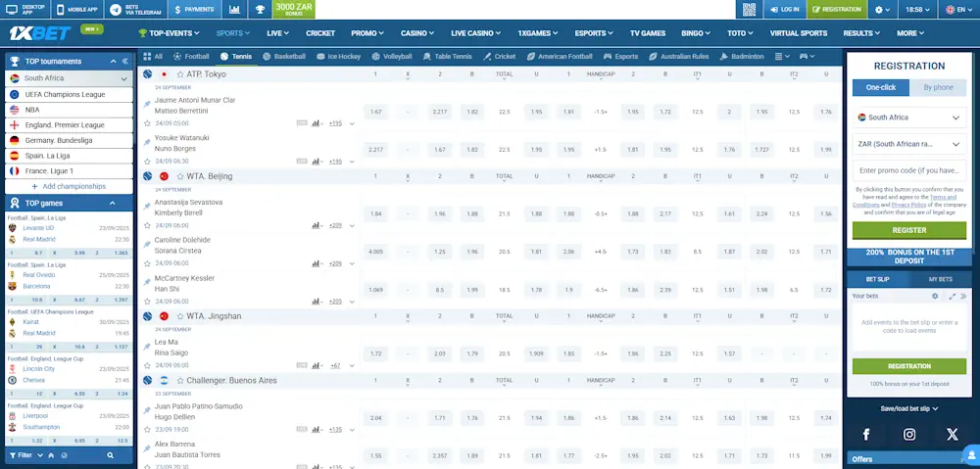The image size is (980, 469).
Task: Click the promo code input field
Action: click(908, 170)
